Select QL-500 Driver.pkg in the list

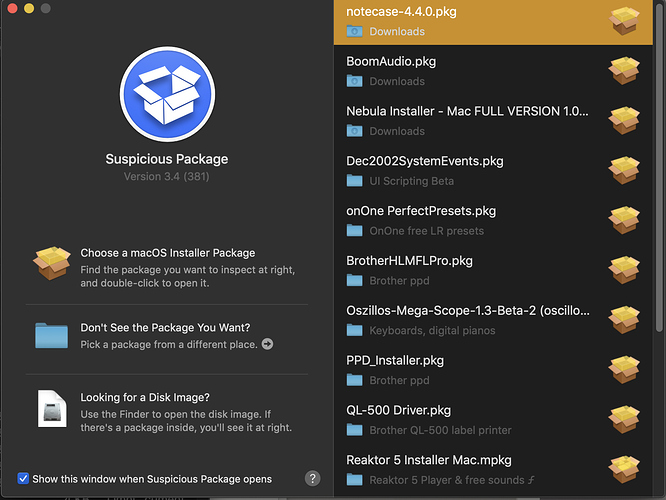493,419
